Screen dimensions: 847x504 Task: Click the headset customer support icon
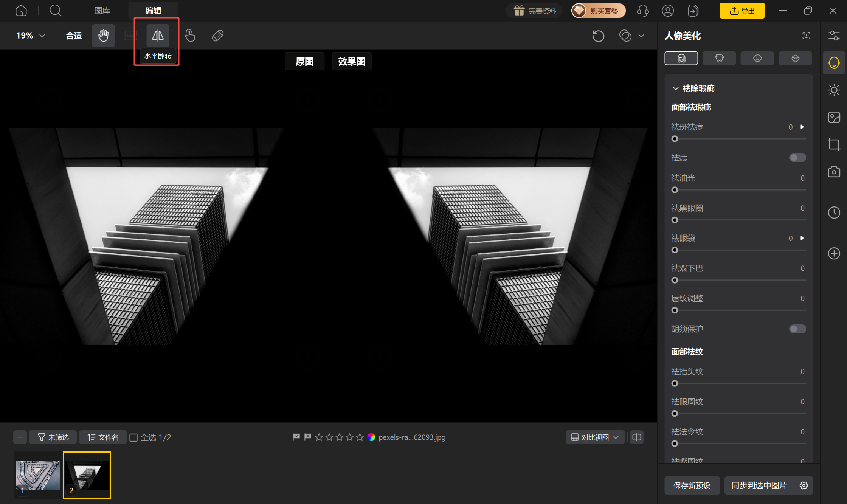pos(643,11)
